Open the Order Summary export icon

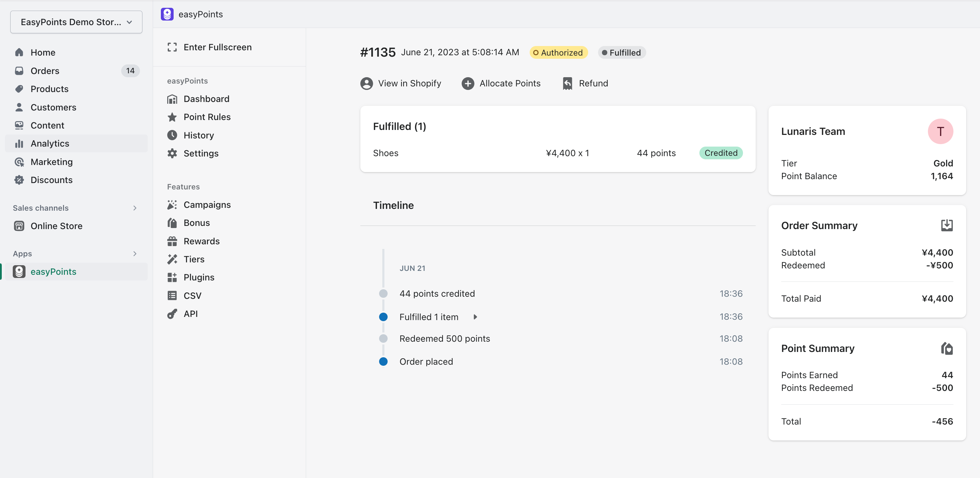[x=947, y=225]
